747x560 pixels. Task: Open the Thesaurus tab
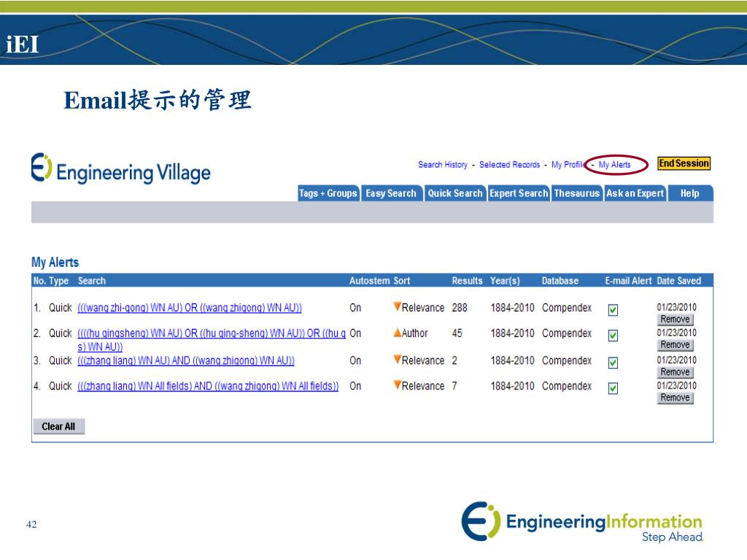(576, 193)
